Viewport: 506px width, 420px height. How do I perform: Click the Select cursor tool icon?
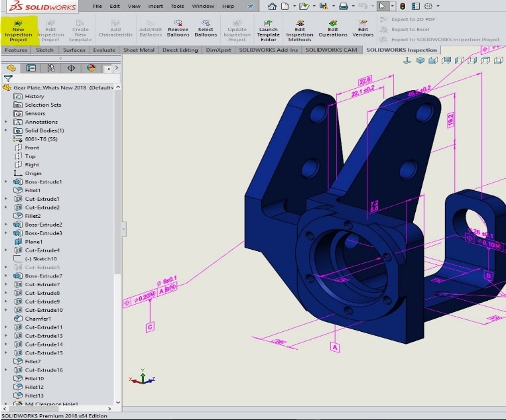coord(383,6)
